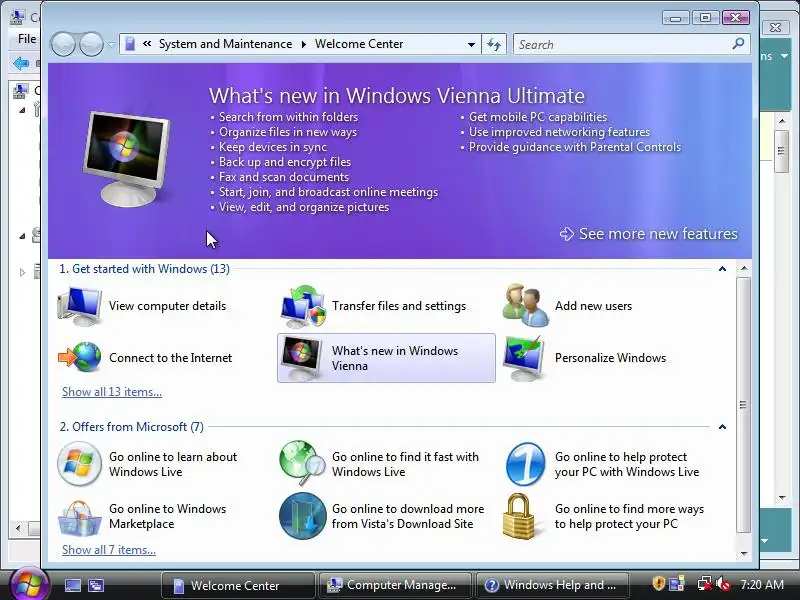This screenshot has width=800, height=600.
Task: Click System and Maintenance breadcrumb
Action: (225, 44)
